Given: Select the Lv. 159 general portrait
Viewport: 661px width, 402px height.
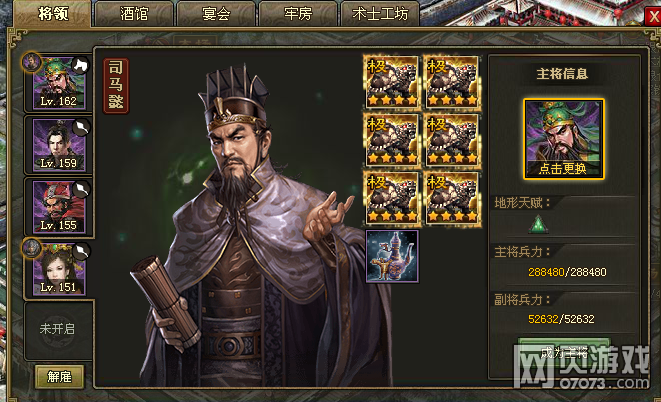Looking at the screenshot, I should click(59, 145).
